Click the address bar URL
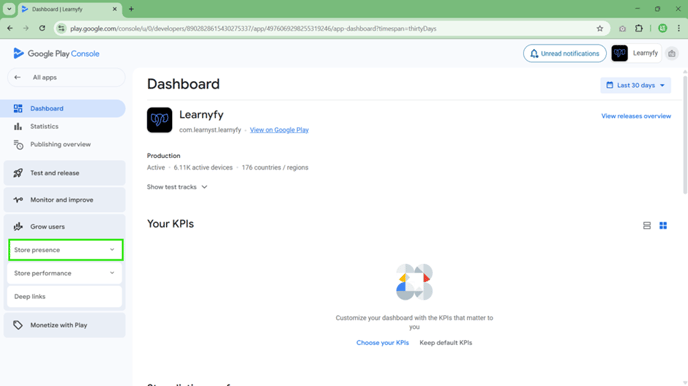This screenshot has height=386, width=688. tap(253, 29)
